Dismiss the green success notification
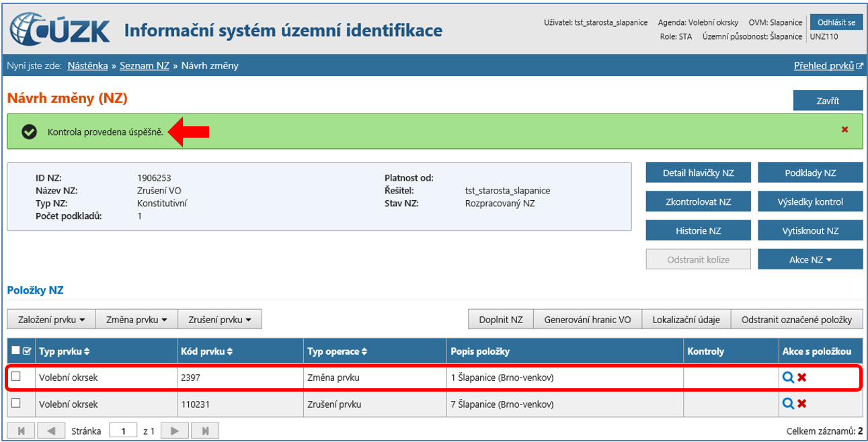The image size is (868, 442). (844, 130)
